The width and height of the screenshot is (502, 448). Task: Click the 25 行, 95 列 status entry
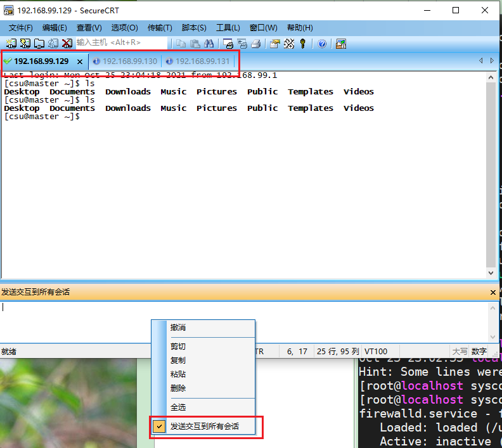click(338, 352)
